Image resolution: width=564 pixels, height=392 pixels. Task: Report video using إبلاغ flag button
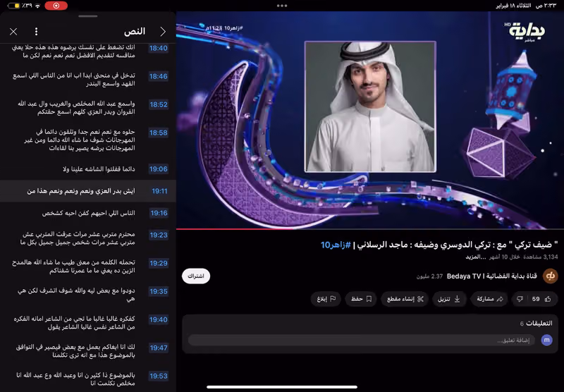coord(326,299)
